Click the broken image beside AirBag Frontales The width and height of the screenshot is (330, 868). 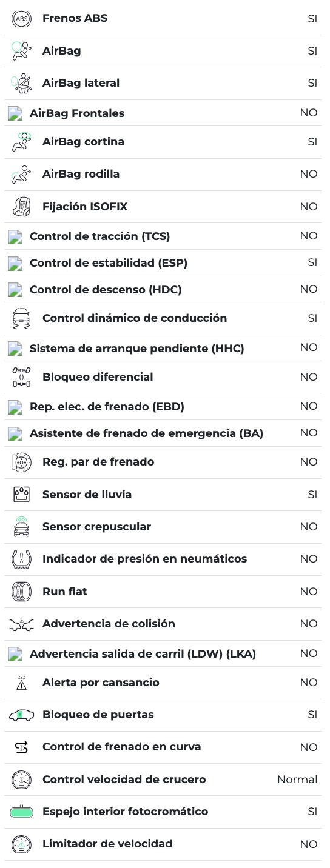pyautogui.click(x=15, y=113)
